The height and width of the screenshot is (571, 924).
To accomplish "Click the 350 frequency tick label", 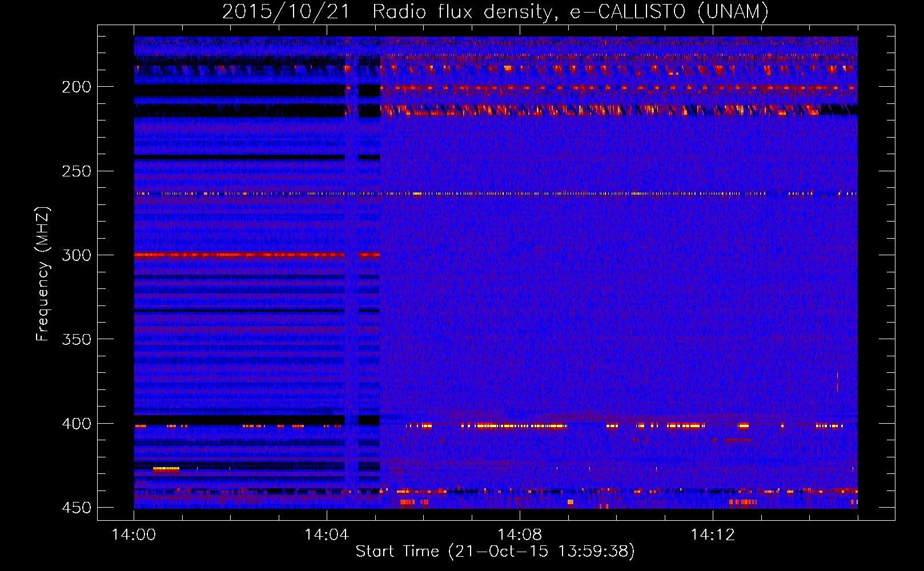I will [x=77, y=339].
